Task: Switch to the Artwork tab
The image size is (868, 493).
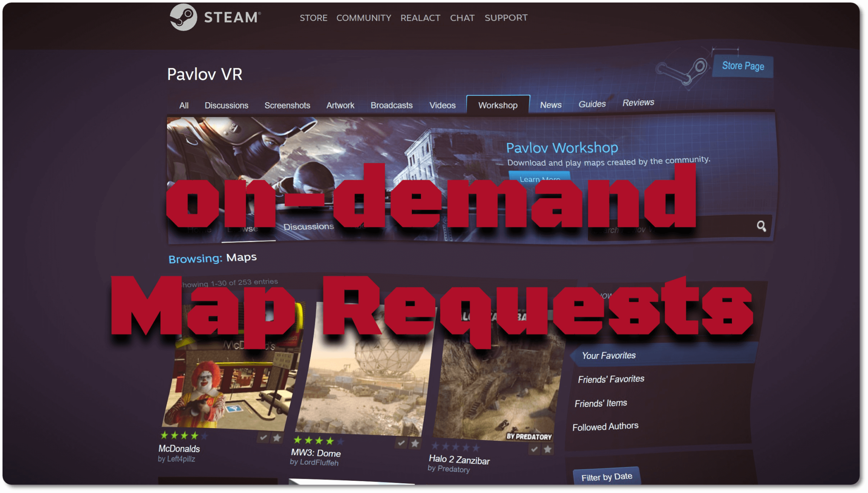Action: [340, 106]
